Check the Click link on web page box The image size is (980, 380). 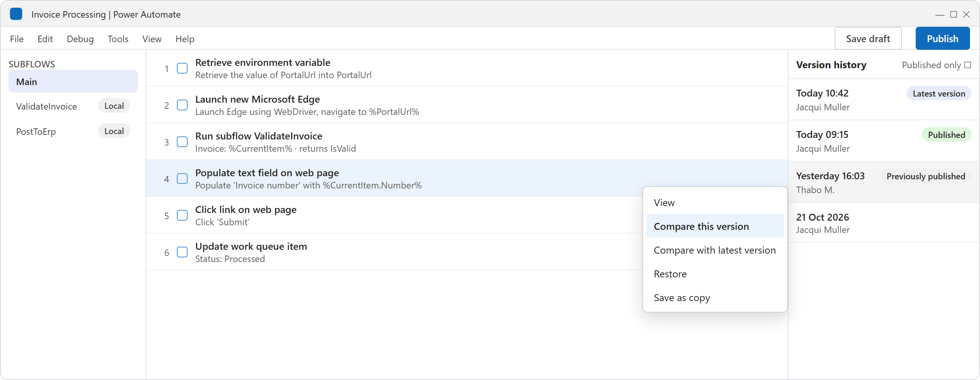[182, 216]
